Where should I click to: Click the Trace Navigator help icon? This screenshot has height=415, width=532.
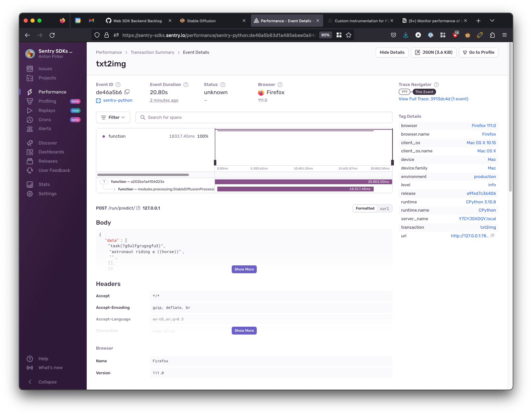(x=436, y=85)
